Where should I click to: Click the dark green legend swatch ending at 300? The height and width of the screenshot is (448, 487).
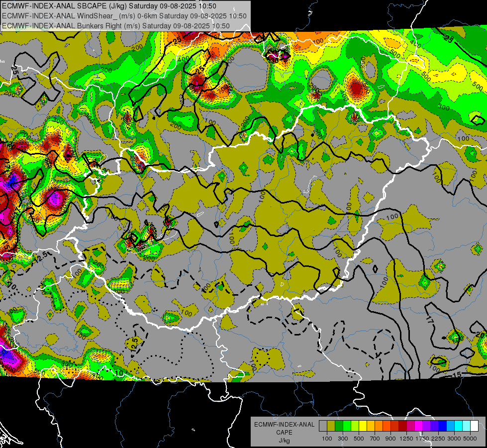339,426
